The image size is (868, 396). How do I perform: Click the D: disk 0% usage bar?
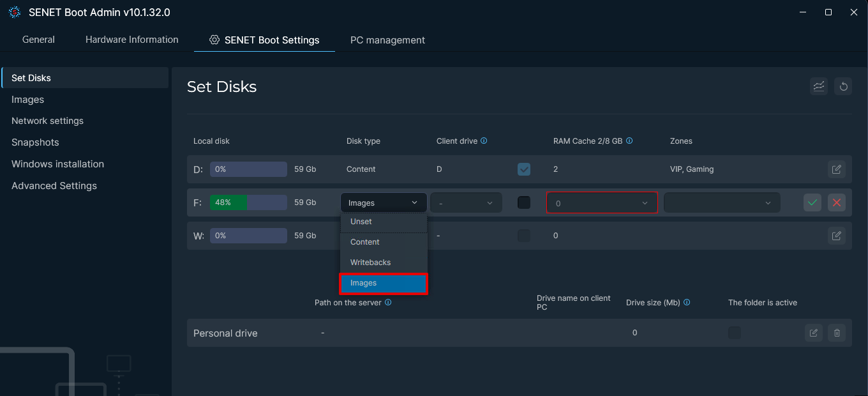(x=248, y=169)
